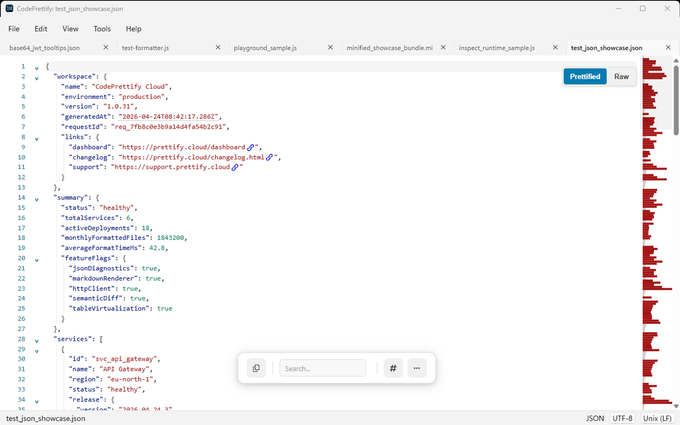Click the monthlyFormattedFiles value 1843200
The image size is (680, 425).
click(x=170, y=238)
